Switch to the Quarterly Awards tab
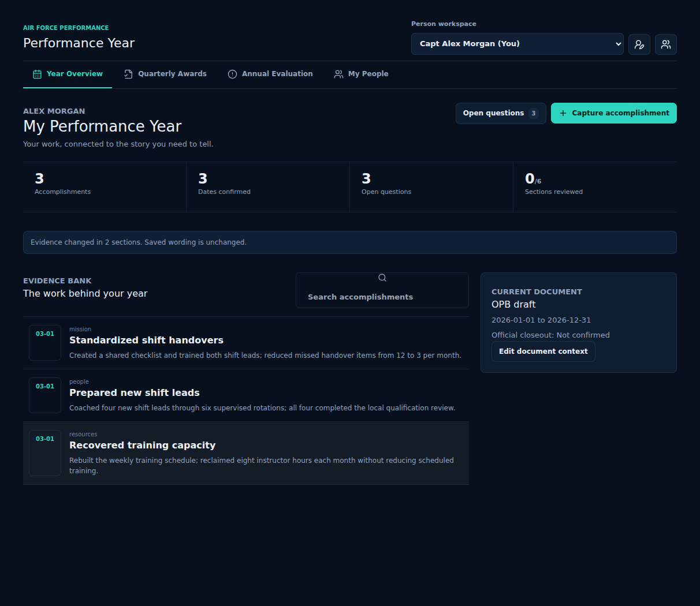700x606 pixels. click(165, 74)
